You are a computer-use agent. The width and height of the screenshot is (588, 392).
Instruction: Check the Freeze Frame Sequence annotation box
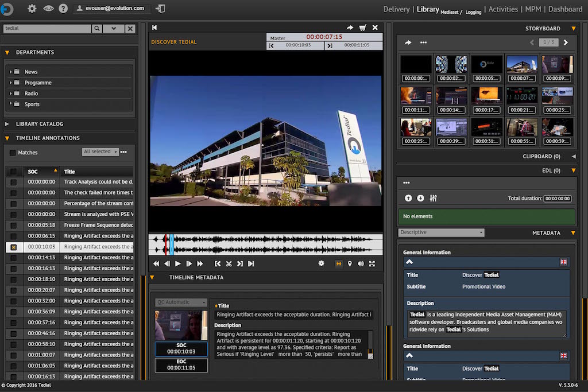point(14,226)
